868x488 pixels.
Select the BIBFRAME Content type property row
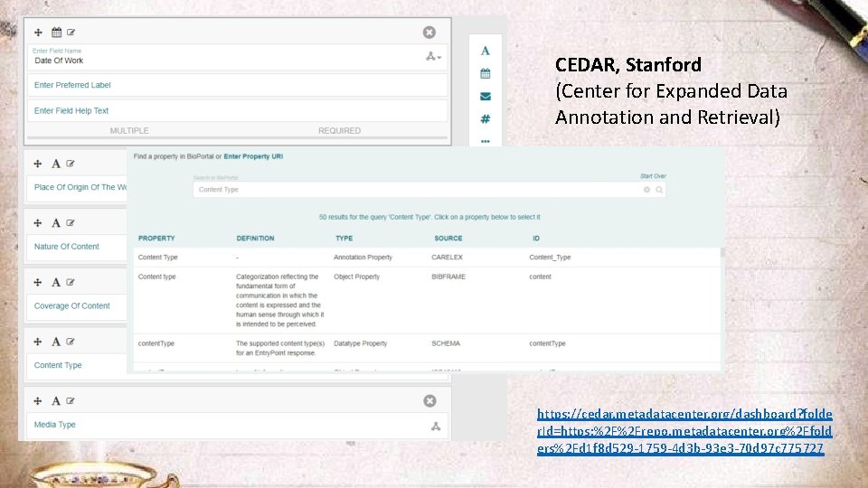(427, 300)
